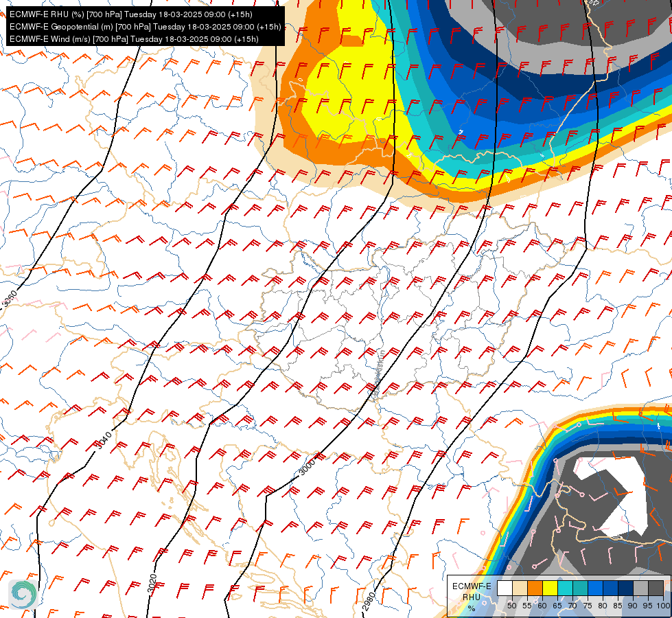
Task: Select the light gray 90-95% legend swatch
Action: (x=640, y=588)
